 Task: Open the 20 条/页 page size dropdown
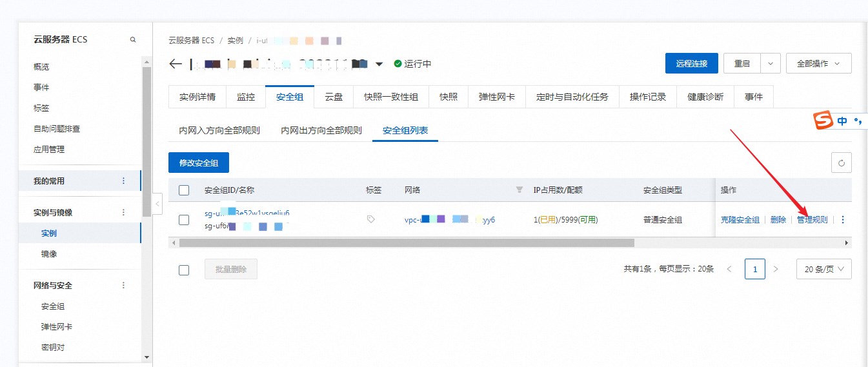point(824,269)
